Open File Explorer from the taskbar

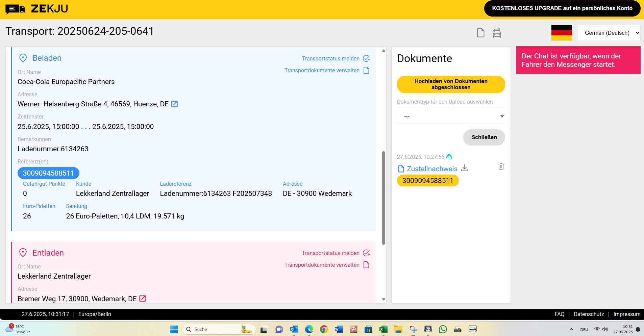click(398, 329)
